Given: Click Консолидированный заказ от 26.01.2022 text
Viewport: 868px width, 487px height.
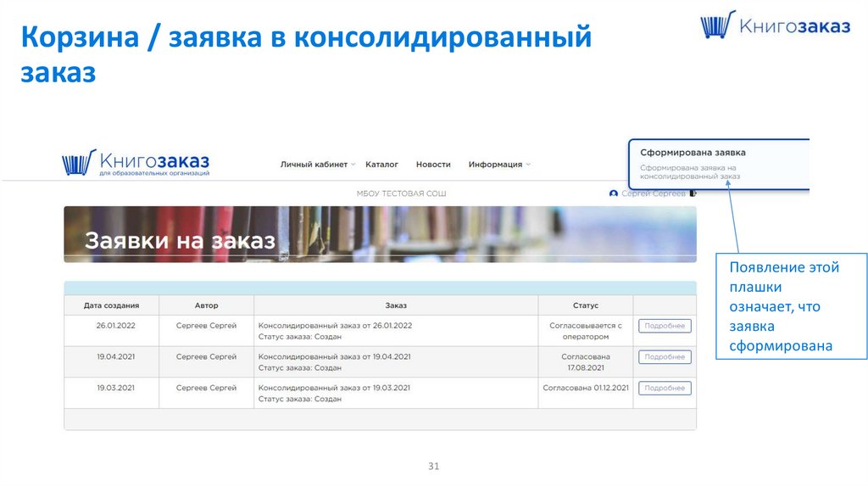Looking at the screenshot, I should pyautogui.click(x=335, y=326).
